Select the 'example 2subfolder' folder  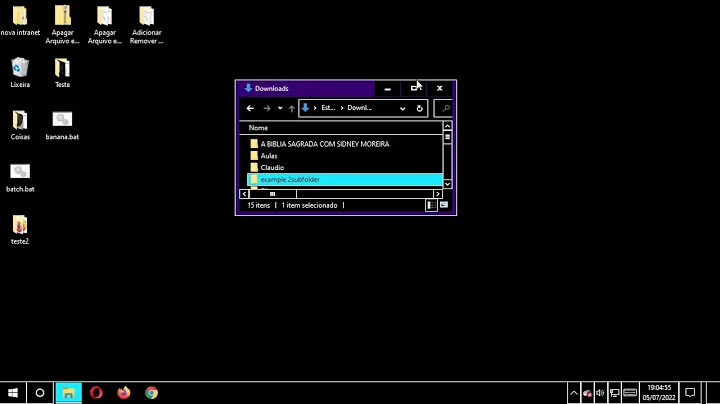coord(345,180)
